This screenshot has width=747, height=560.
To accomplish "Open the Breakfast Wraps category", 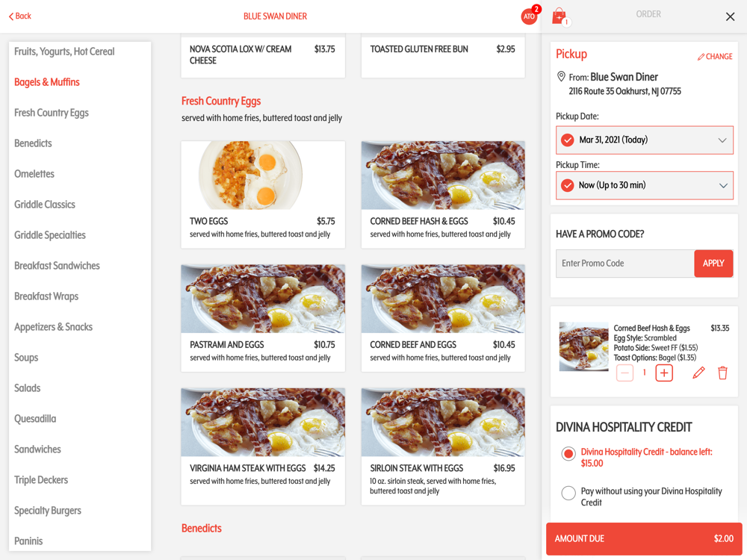I will coord(46,296).
